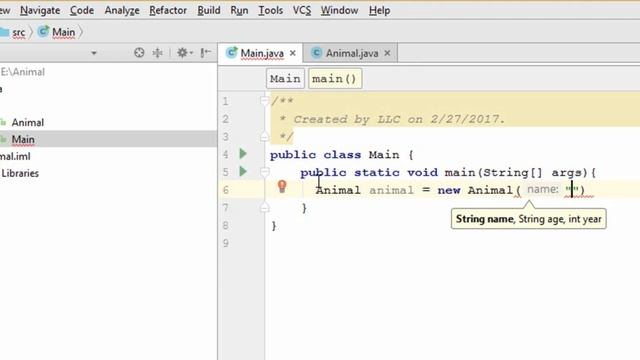This screenshot has width=640, height=360.
Task: Open the Tools menu
Action: (270, 10)
